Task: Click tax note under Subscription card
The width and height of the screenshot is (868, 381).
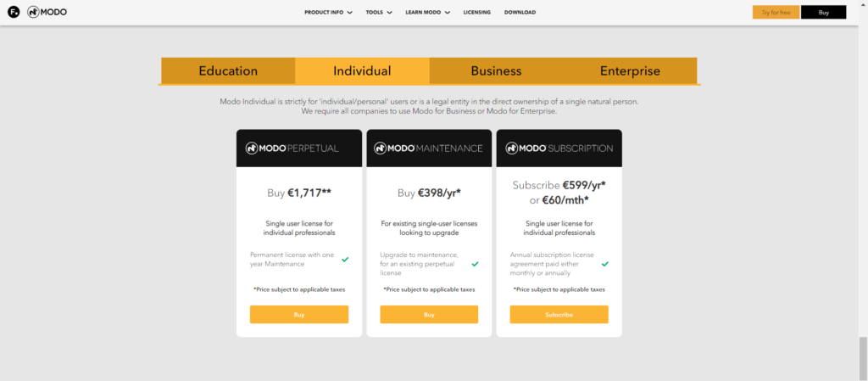Action: point(559,289)
